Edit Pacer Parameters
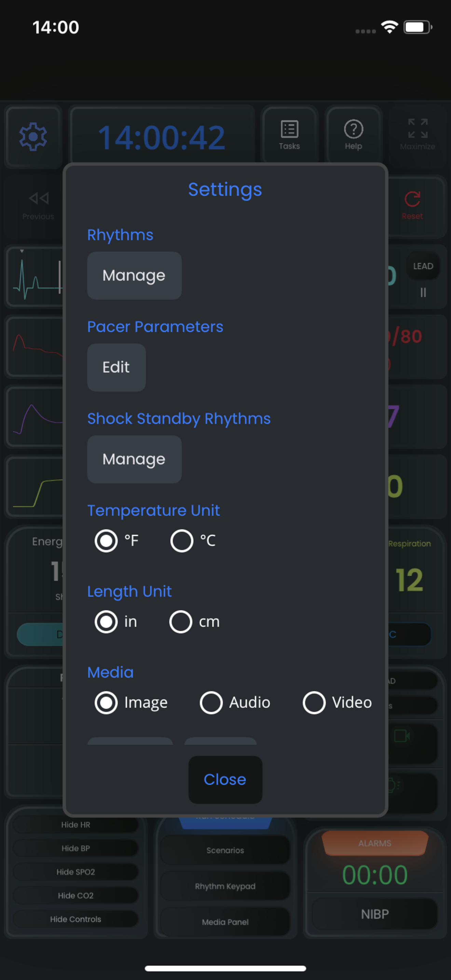The image size is (451, 980). click(x=117, y=368)
